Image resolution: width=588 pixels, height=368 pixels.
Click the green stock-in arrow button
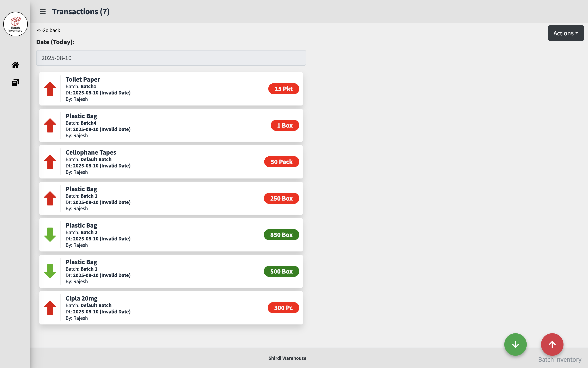click(x=515, y=344)
